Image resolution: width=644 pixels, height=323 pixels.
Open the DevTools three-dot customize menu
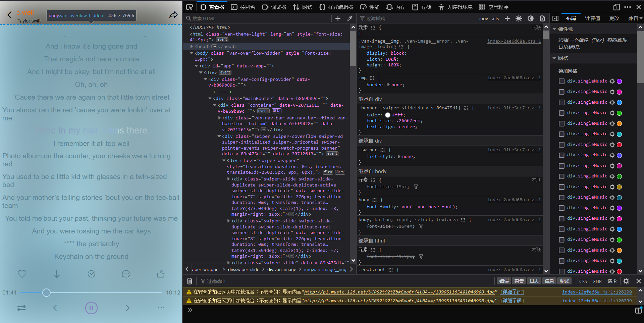[x=628, y=7]
